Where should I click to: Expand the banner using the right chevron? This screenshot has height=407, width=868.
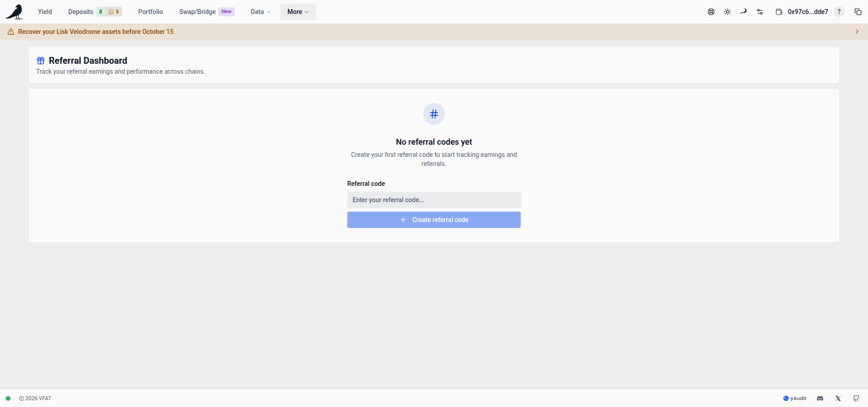(x=857, y=32)
